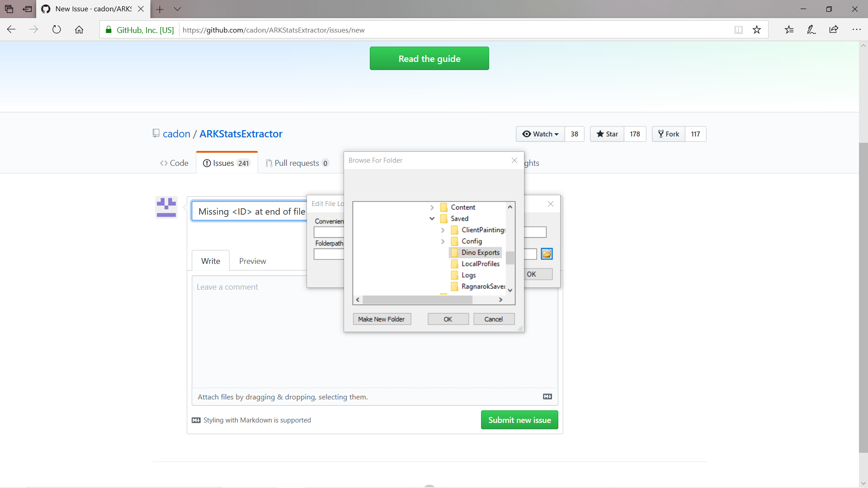Click the GitHub Octocat icon on the browser tab
868x488 pixels.
coord(45,9)
